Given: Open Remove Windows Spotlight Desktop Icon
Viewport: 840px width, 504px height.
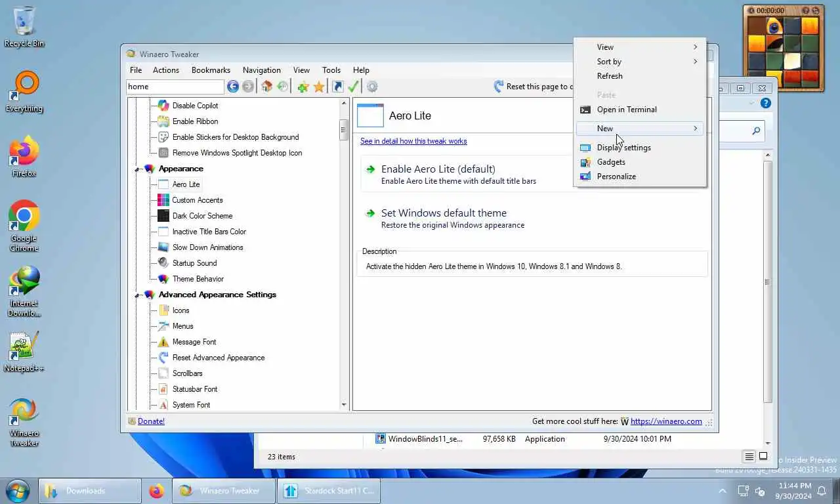Looking at the screenshot, I should coord(230,153).
